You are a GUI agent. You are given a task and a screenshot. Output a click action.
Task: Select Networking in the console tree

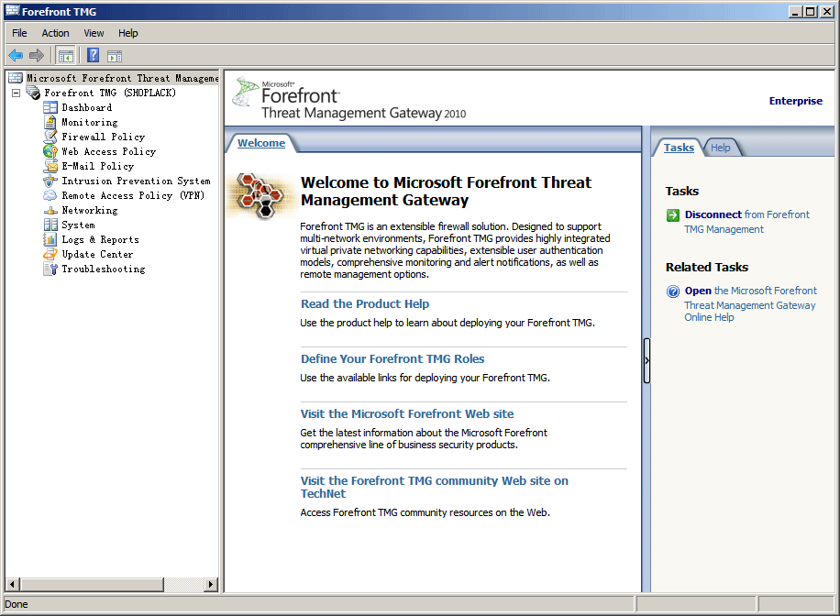(90, 211)
